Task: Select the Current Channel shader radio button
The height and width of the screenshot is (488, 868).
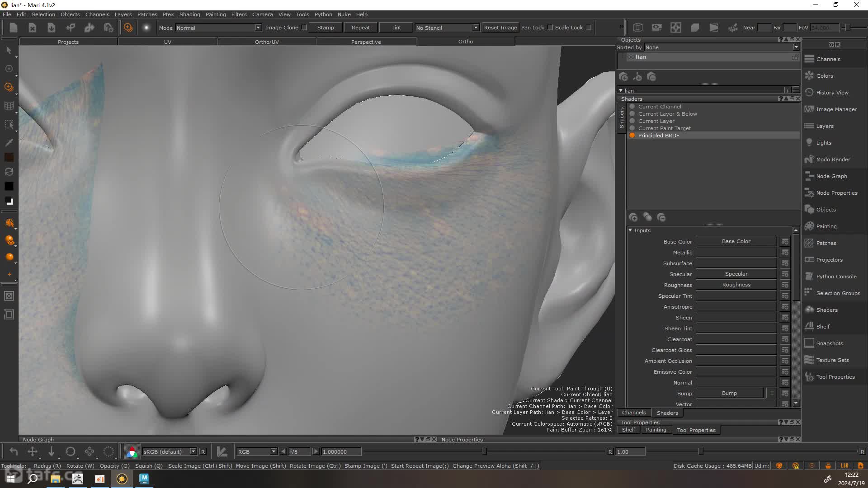Action: point(632,107)
